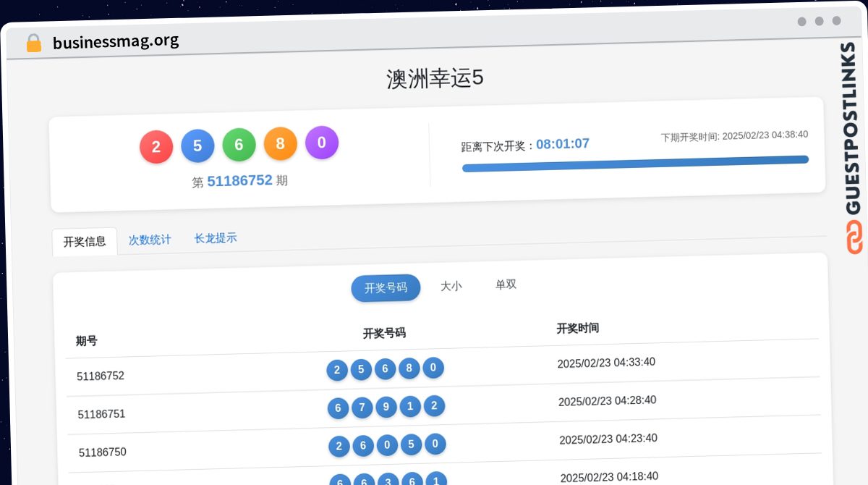Click the draw time 2025/02/23 04:18:40

pyautogui.click(x=609, y=476)
